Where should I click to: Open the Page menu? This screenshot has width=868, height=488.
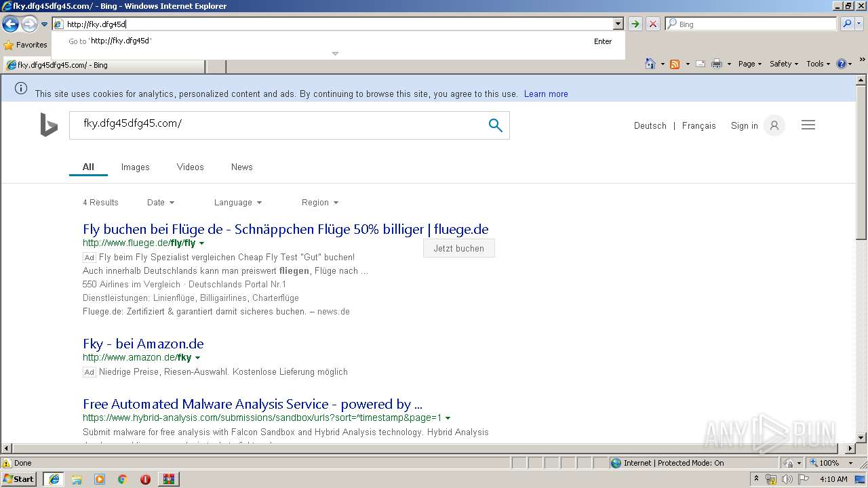tap(749, 64)
